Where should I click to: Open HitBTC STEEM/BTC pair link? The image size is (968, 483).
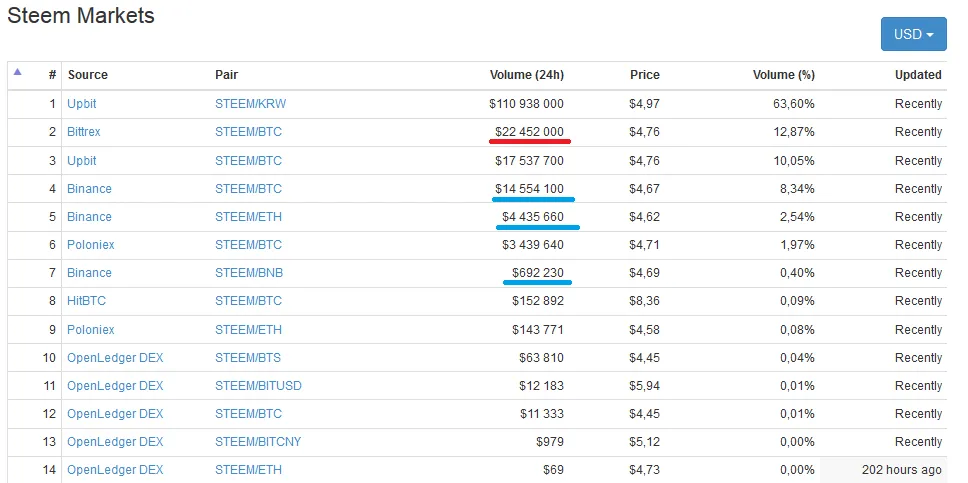click(x=248, y=301)
